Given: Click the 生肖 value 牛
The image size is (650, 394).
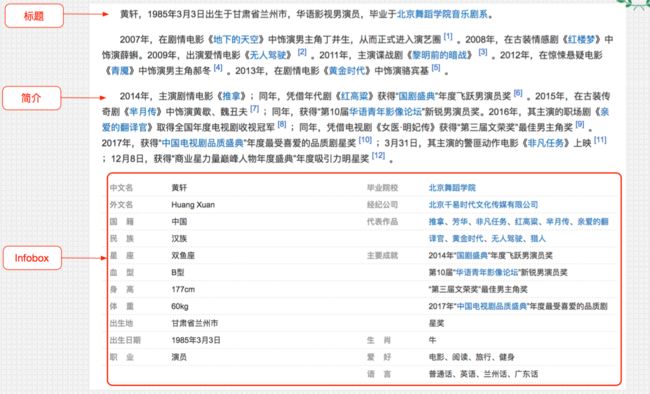Looking at the screenshot, I should (432, 340).
